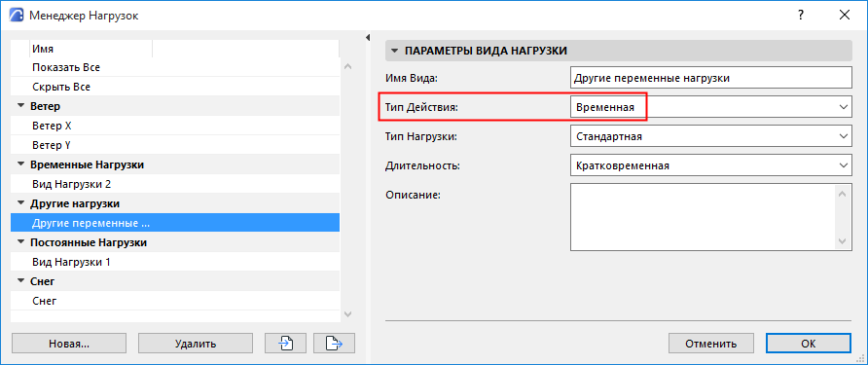Open the Длительность dropdown
Screen dimensions: 868x365
coord(710,165)
